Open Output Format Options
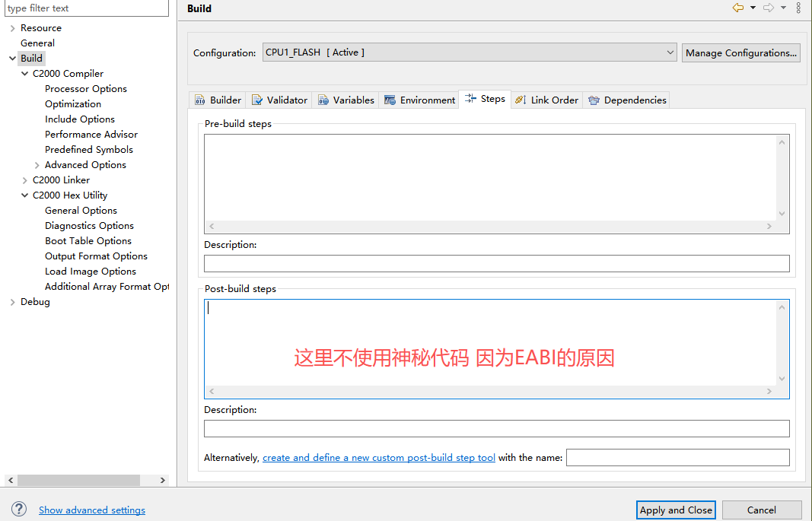812x521 pixels. coord(96,256)
